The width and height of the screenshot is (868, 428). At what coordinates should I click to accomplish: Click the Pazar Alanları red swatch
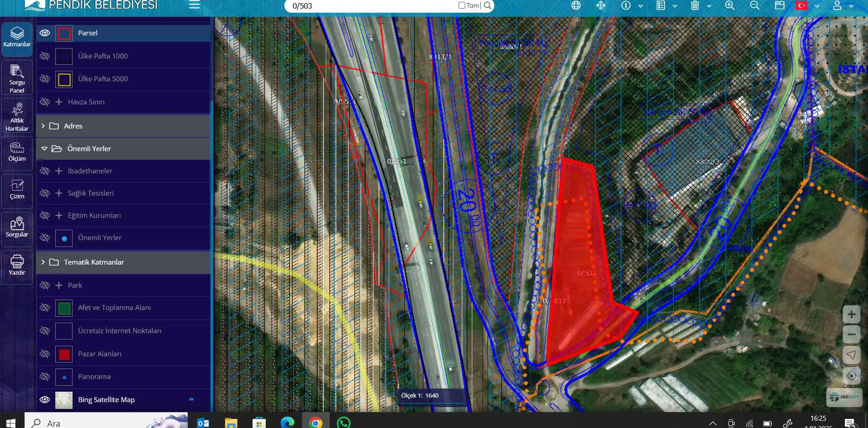[x=64, y=354]
